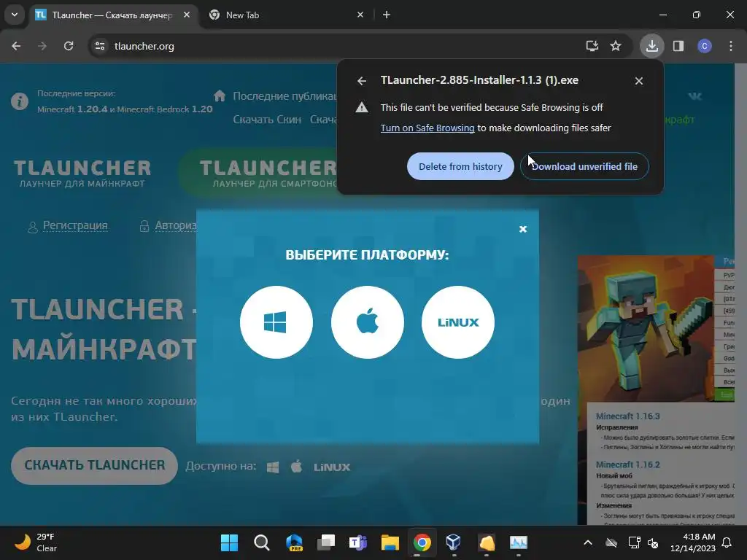Close the download warning bubble
This screenshot has height=560, width=747.
click(639, 81)
